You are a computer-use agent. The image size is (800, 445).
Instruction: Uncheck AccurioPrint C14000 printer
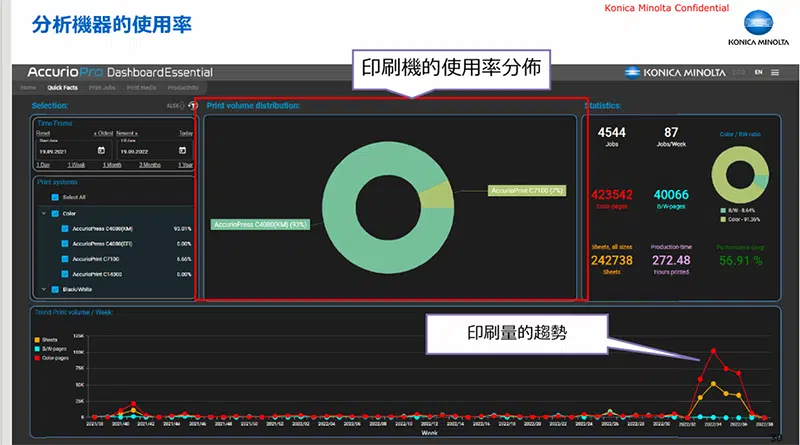click(x=65, y=274)
